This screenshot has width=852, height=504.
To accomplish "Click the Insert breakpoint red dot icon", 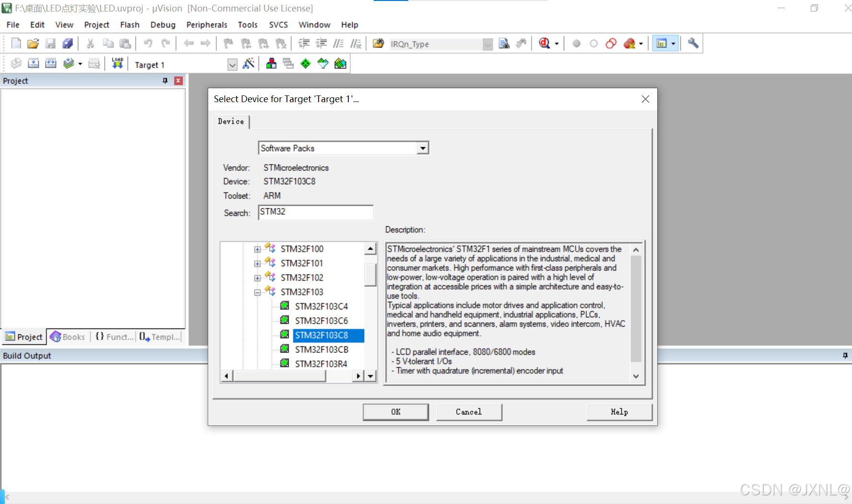I will point(577,44).
